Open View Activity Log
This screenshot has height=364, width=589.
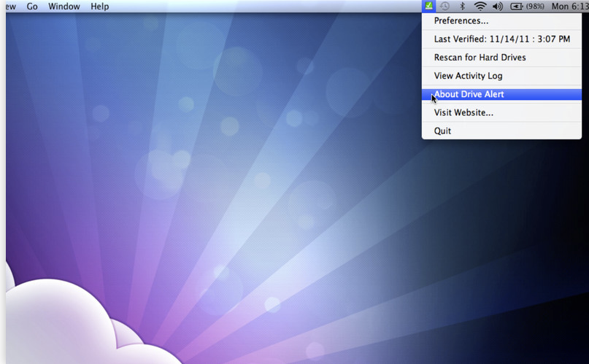coord(501,76)
